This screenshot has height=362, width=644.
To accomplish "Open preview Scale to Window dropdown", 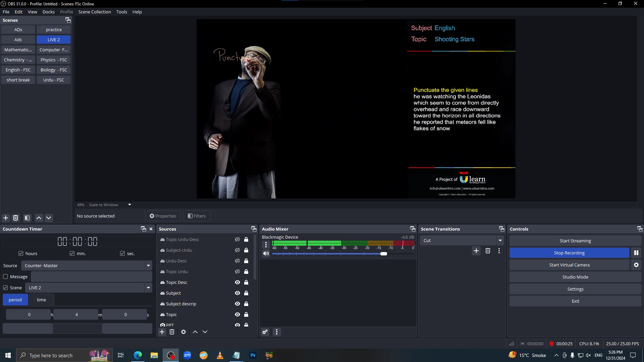I will [x=129, y=204].
